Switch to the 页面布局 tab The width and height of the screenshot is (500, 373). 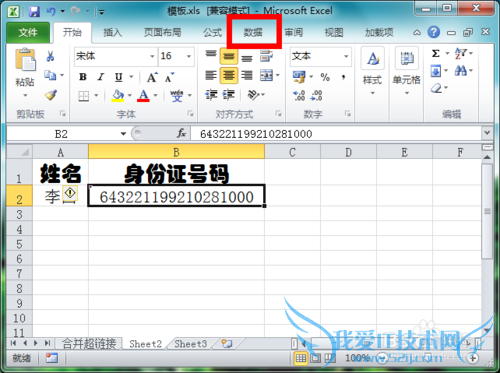pos(162,33)
